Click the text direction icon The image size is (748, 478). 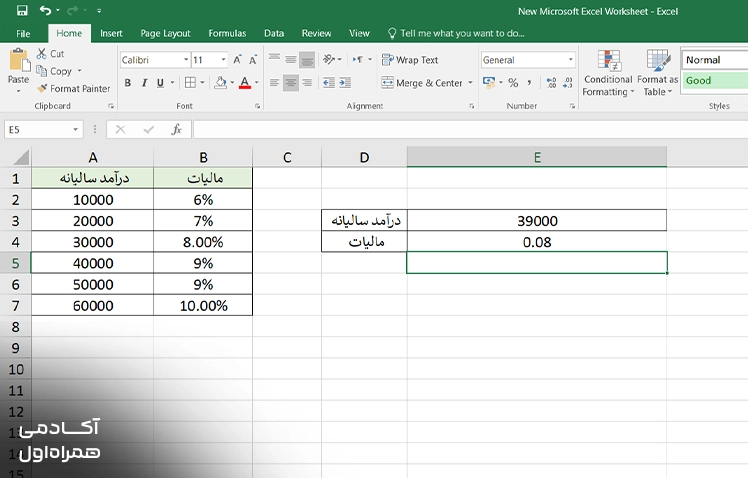(x=358, y=59)
